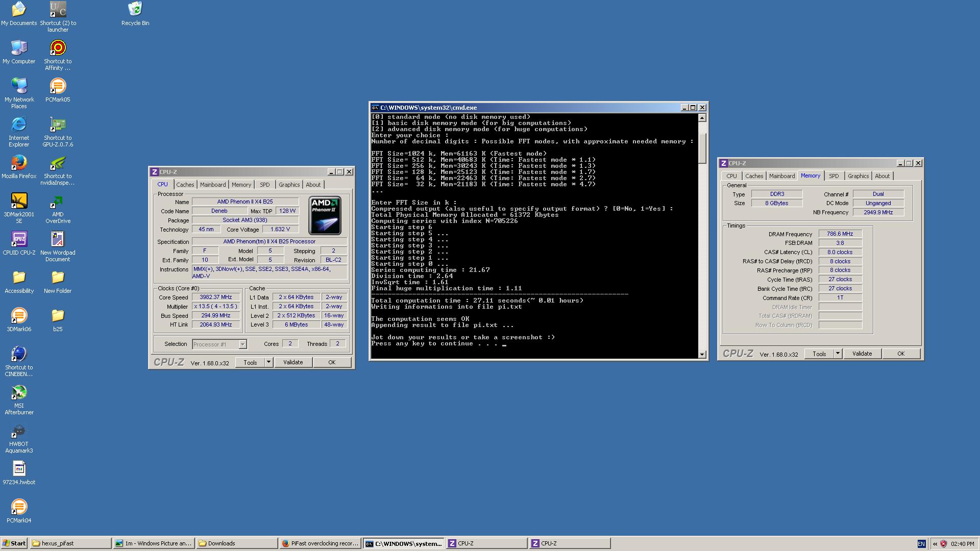
Task: Click Tools button in right CPU-Z
Action: [819, 354]
